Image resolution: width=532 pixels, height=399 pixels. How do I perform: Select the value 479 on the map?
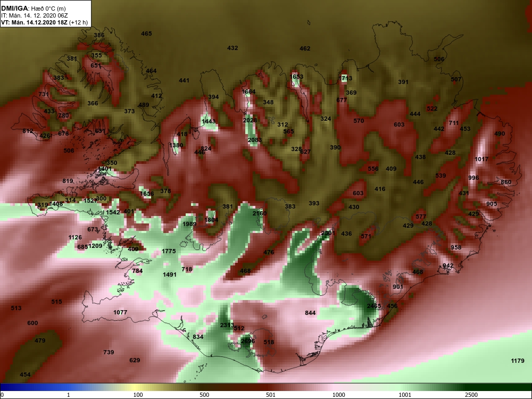40,340
